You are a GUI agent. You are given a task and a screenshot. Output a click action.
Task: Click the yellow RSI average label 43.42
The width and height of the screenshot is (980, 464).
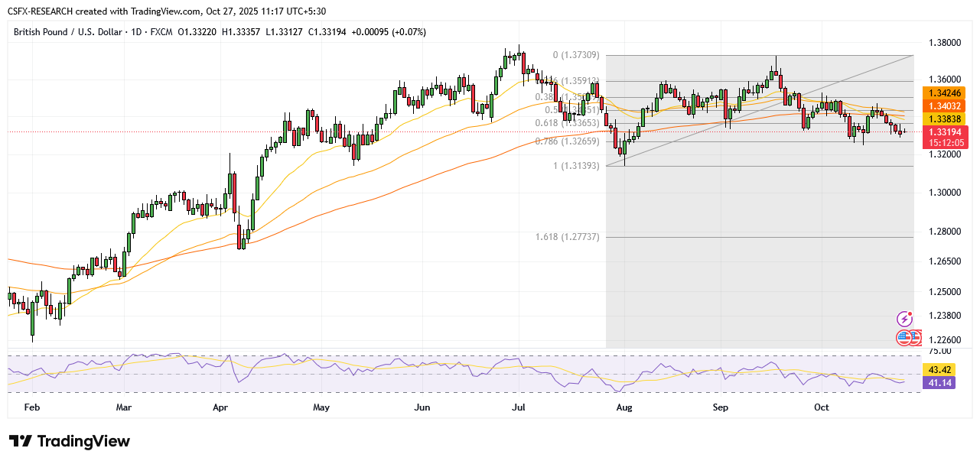point(939,370)
